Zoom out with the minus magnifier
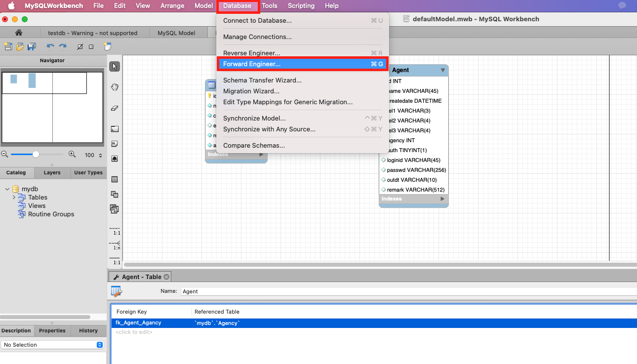 tap(4, 154)
